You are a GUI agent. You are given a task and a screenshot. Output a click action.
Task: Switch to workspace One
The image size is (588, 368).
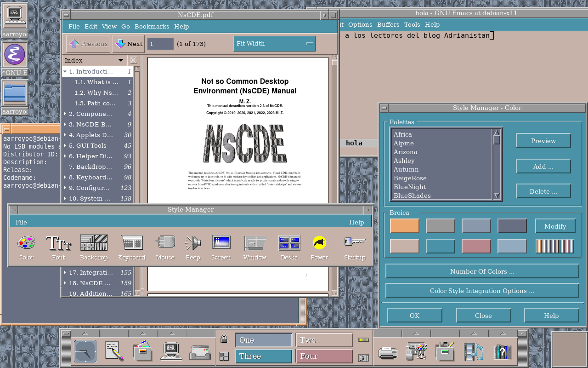[x=263, y=340]
